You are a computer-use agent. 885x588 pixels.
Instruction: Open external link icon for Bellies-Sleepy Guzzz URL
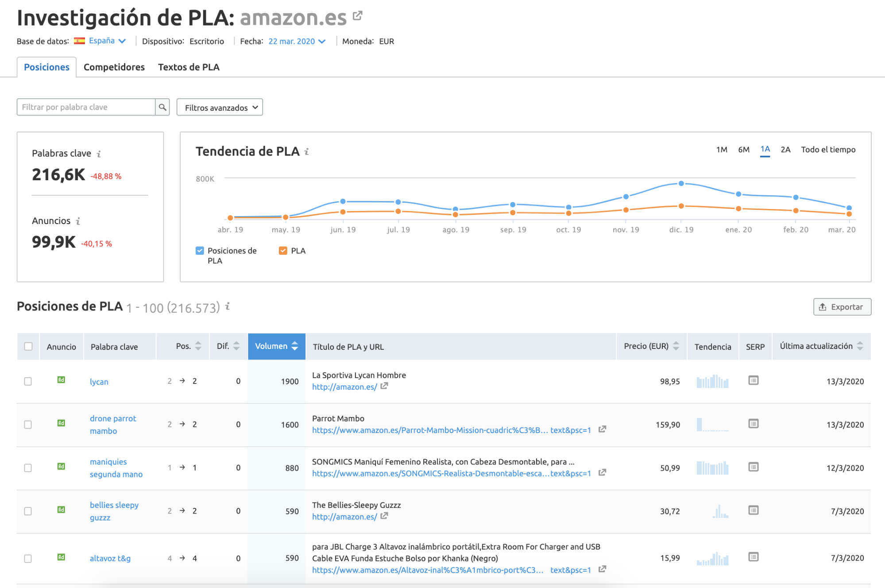(384, 516)
